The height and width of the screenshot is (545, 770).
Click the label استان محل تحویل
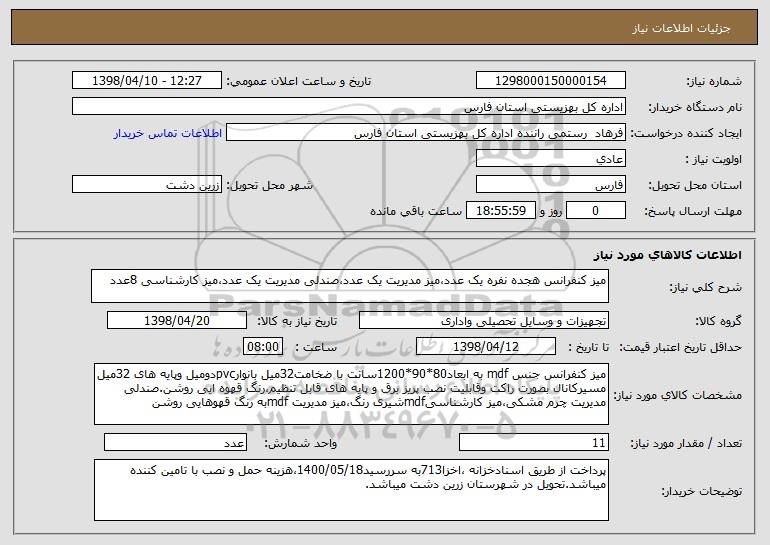695,185
